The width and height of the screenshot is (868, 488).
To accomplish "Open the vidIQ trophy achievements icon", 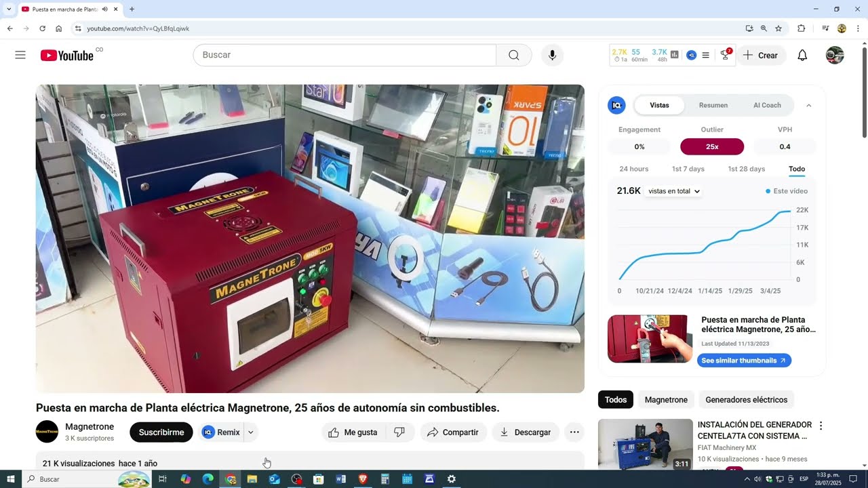I will [725, 56].
